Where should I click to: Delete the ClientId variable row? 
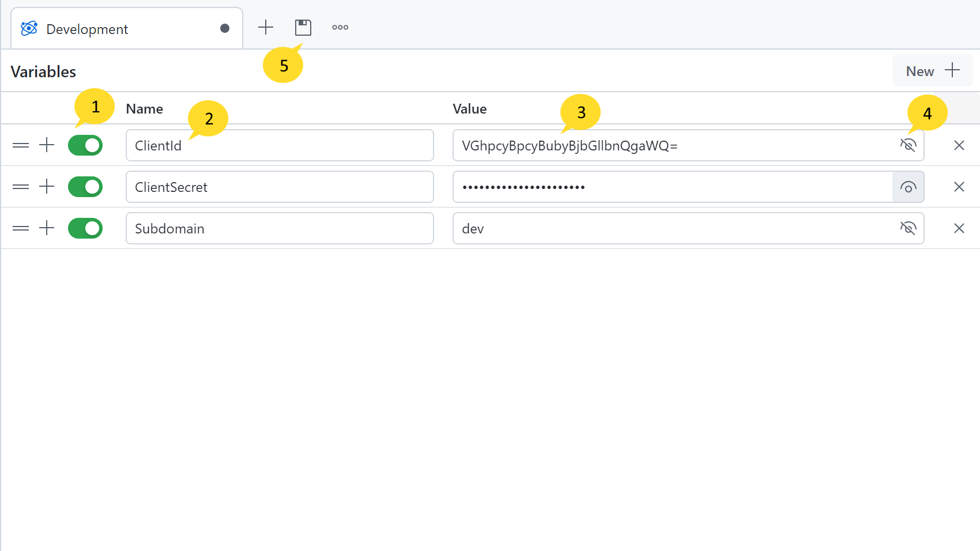pyautogui.click(x=959, y=145)
